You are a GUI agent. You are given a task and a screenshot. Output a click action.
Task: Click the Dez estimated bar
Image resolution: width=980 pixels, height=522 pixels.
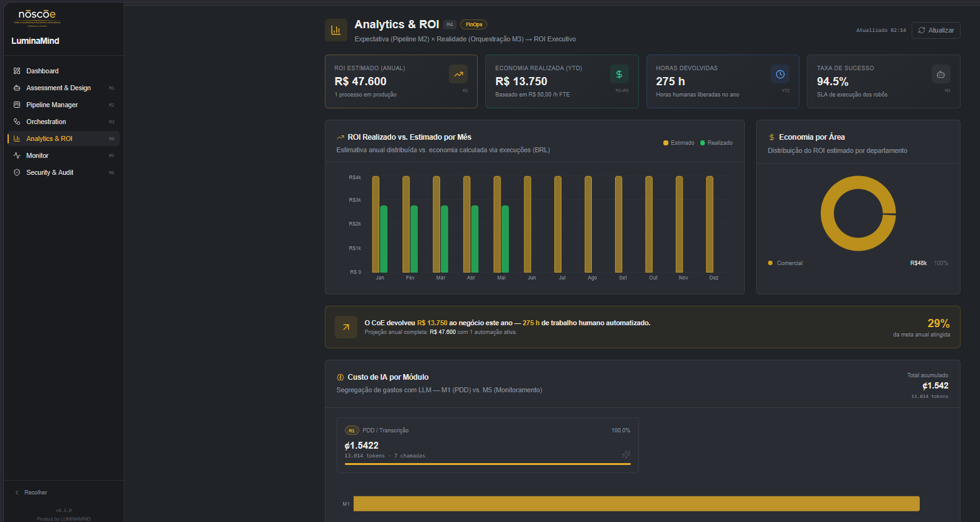click(710, 224)
